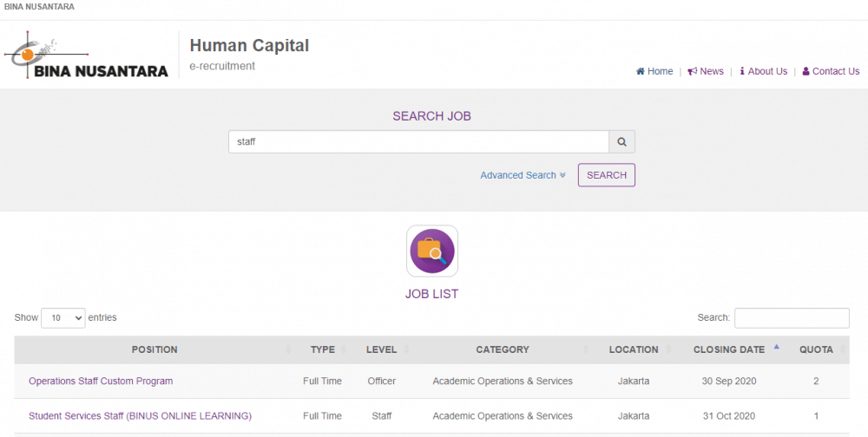This screenshot has width=868, height=437.
Task: Open the Contact Us page
Action: 831,71
